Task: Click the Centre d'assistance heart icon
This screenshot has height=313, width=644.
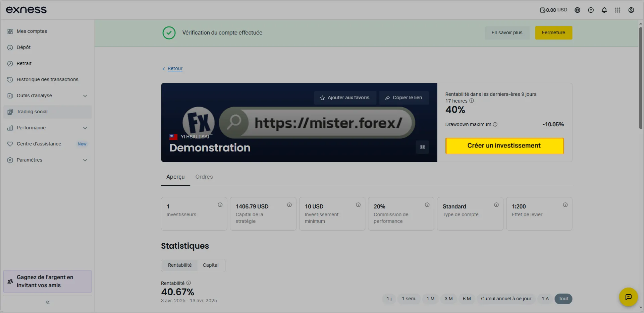Action: pos(10,144)
